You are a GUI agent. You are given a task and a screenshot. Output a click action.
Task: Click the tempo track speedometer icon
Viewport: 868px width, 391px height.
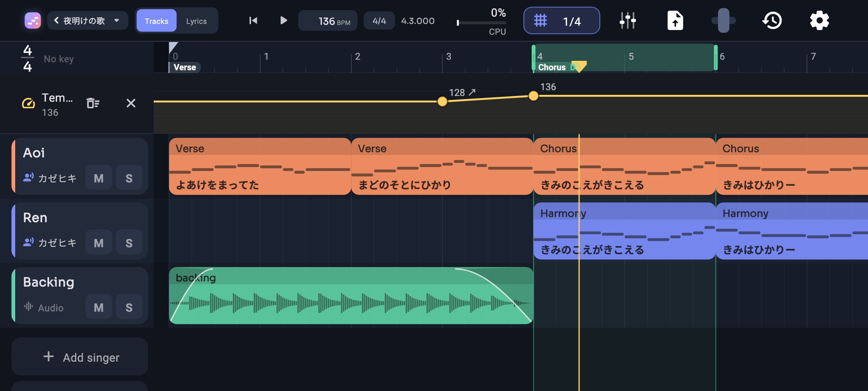click(x=29, y=104)
